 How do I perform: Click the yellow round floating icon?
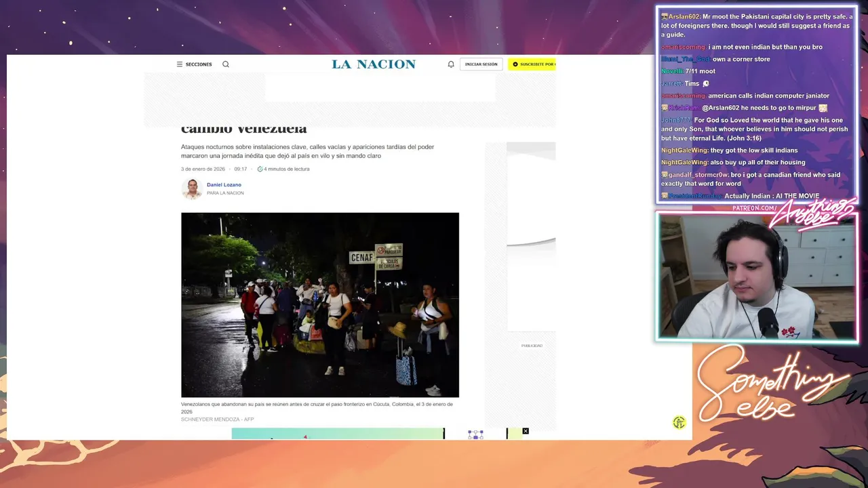pyautogui.click(x=679, y=422)
